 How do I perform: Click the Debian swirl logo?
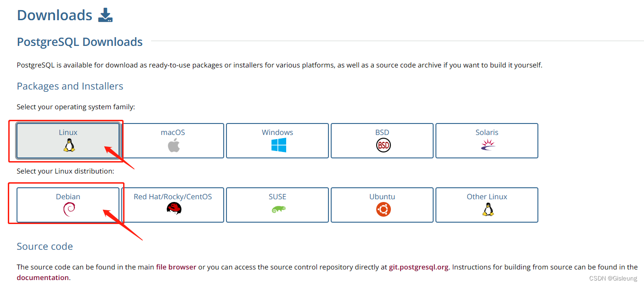coord(68,210)
